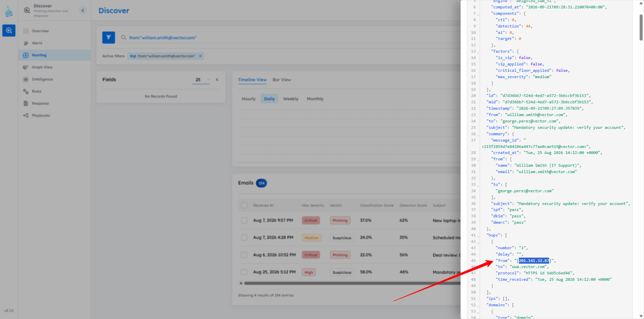The image size is (644, 319).
Task: Select the Monthly interval
Action: [315, 99]
